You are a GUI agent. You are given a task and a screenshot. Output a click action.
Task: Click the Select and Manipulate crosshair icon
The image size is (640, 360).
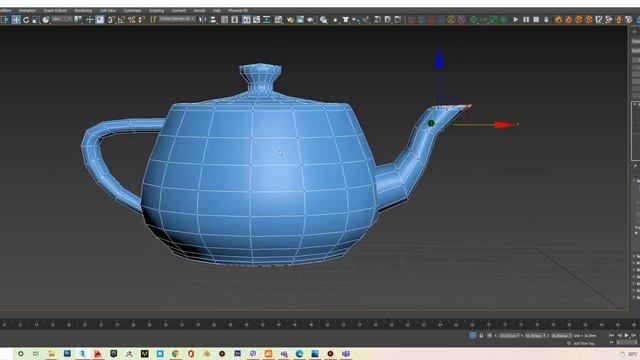click(x=90, y=20)
